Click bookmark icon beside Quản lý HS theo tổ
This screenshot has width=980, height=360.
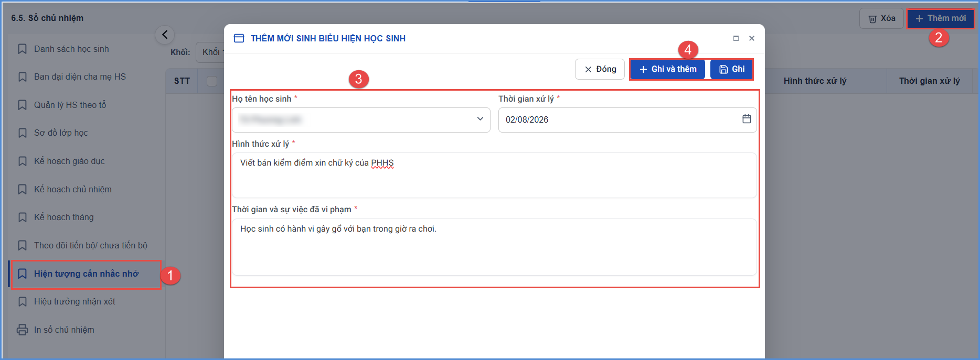tap(23, 105)
